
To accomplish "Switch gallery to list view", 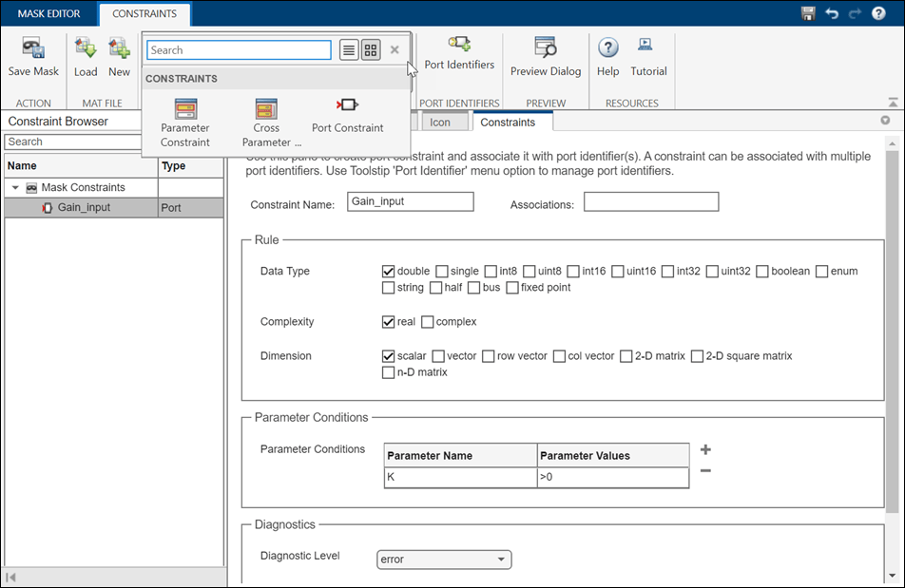I will coord(349,50).
